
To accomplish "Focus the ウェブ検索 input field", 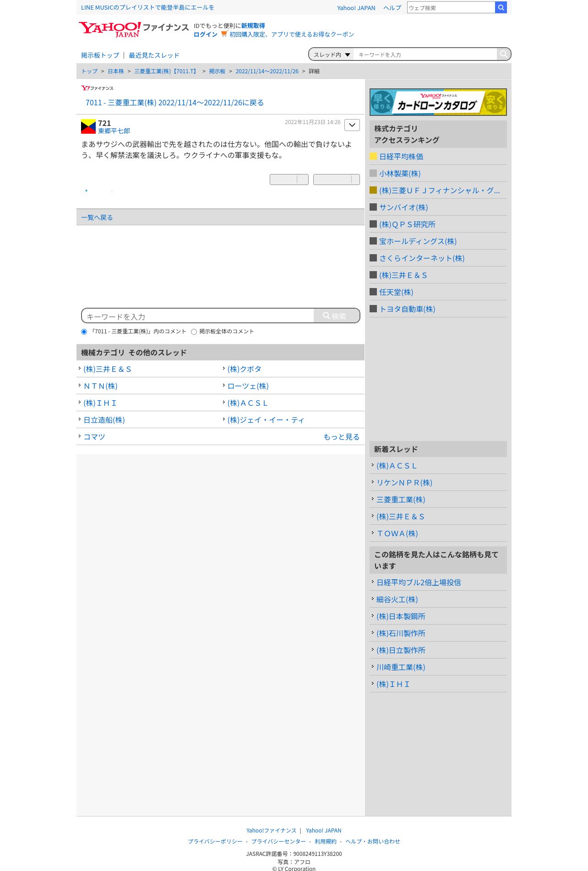I will (x=451, y=7).
